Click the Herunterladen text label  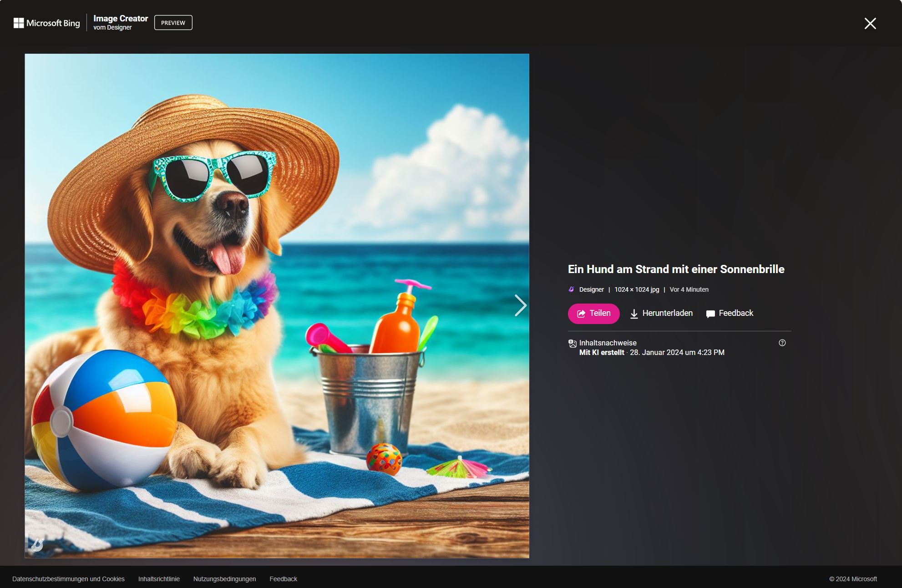pos(667,313)
